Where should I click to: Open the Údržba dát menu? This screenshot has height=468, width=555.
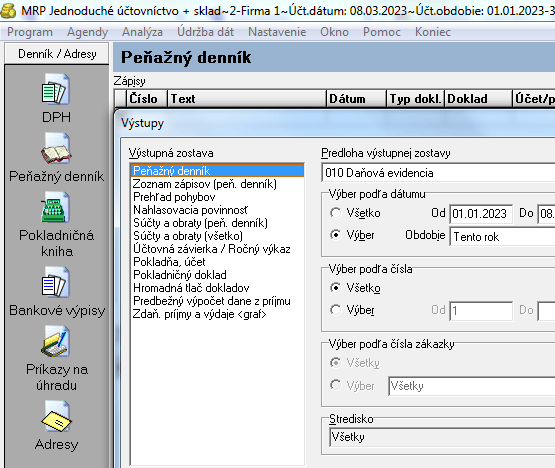205,32
